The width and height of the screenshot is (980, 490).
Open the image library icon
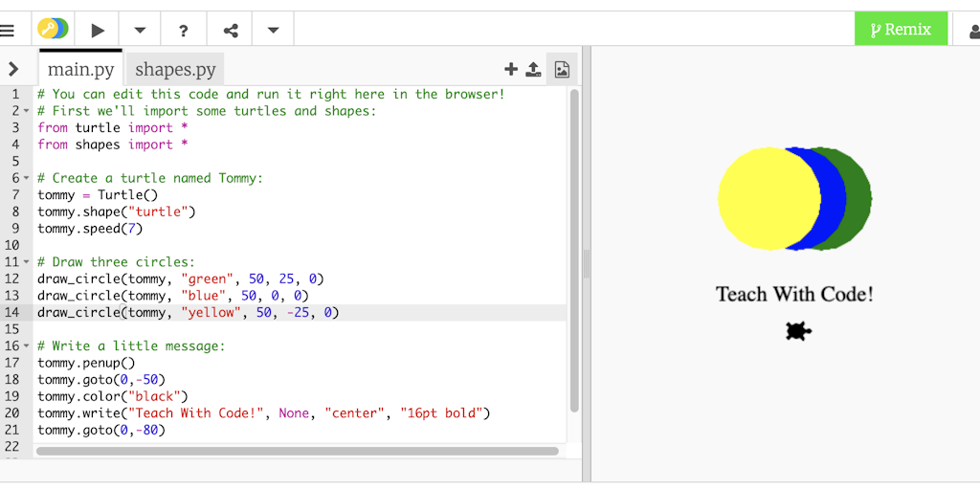[x=562, y=69]
